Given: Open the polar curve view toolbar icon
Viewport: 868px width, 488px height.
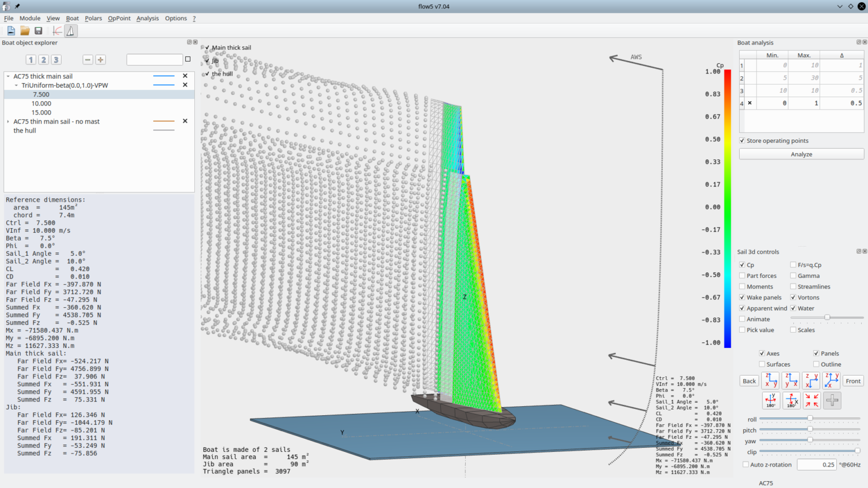Looking at the screenshot, I should click(57, 31).
